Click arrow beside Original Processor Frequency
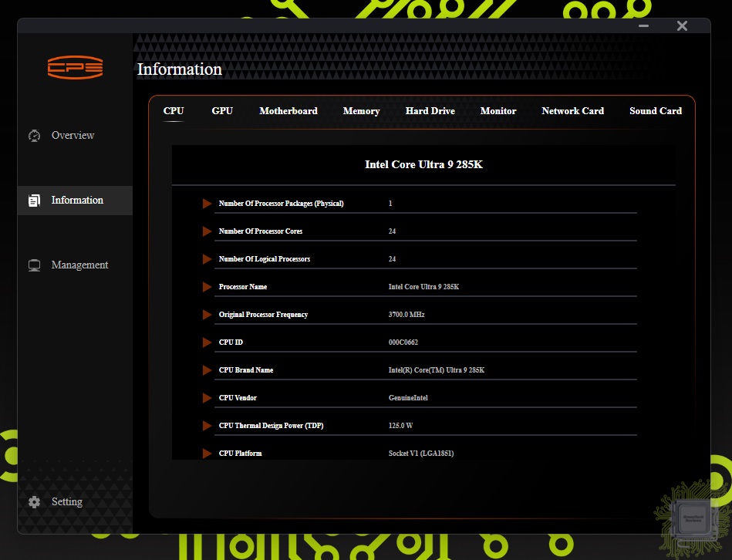The height and width of the screenshot is (560, 732). pyautogui.click(x=207, y=315)
